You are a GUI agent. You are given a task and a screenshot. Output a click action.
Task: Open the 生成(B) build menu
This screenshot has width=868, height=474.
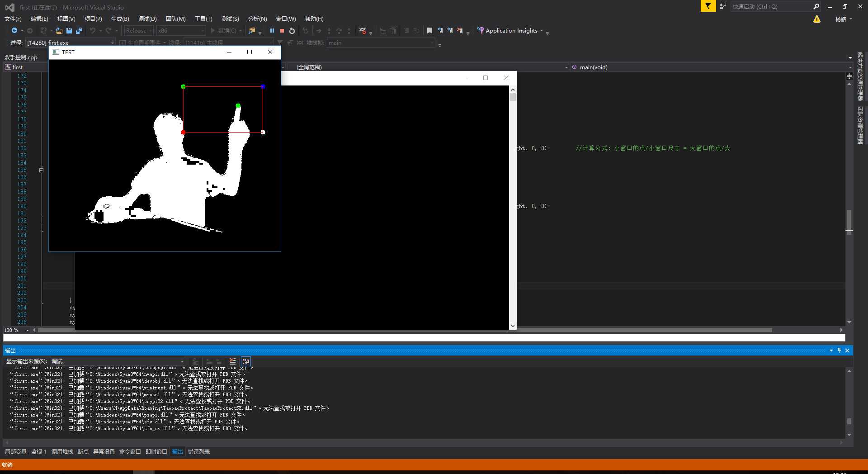(x=120, y=19)
